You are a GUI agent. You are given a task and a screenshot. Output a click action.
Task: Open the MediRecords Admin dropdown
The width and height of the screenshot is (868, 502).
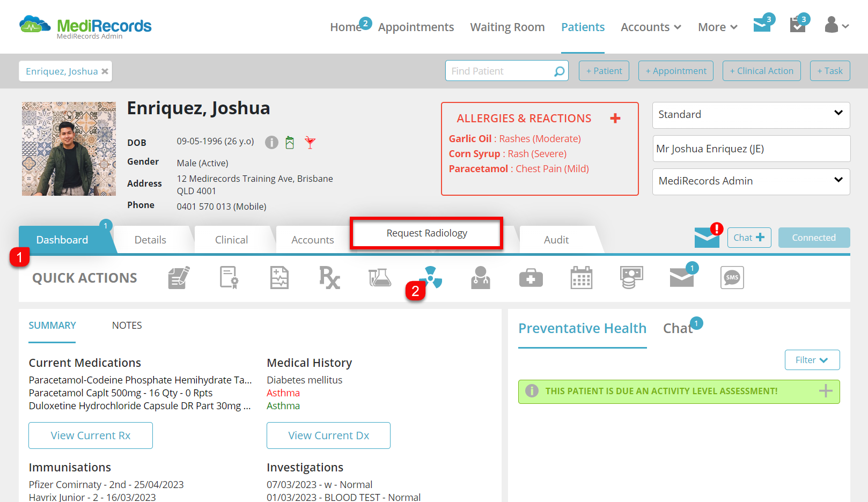pyautogui.click(x=751, y=181)
